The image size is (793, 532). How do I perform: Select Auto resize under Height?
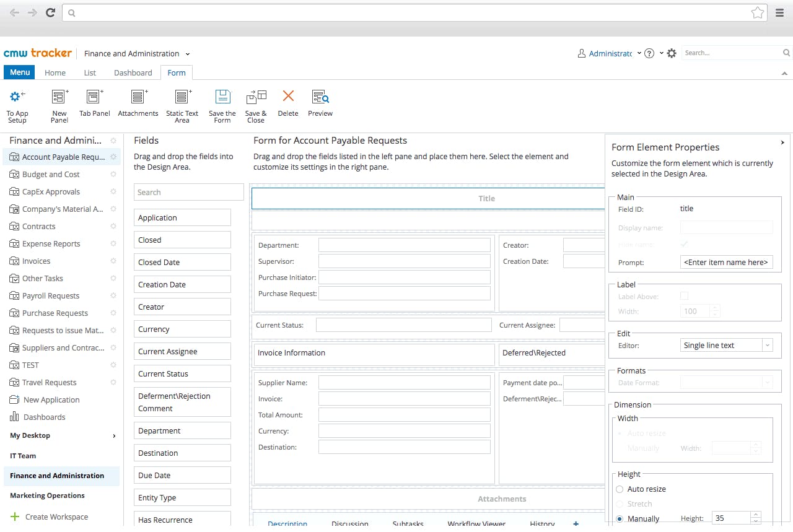pos(620,489)
